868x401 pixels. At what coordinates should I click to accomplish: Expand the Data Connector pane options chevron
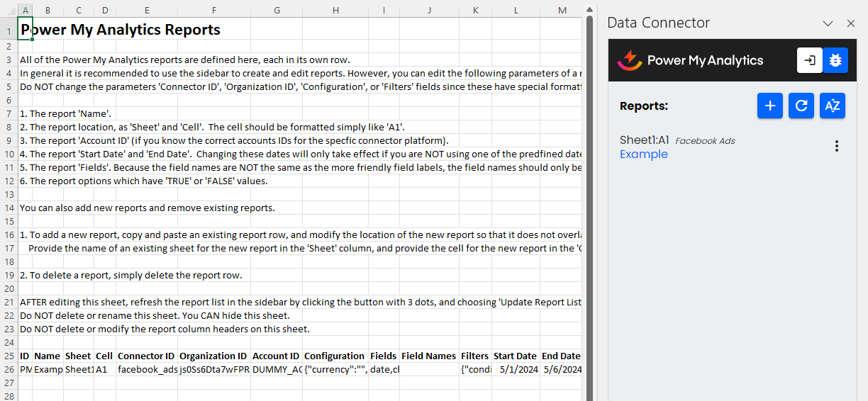click(x=828, y=23)
